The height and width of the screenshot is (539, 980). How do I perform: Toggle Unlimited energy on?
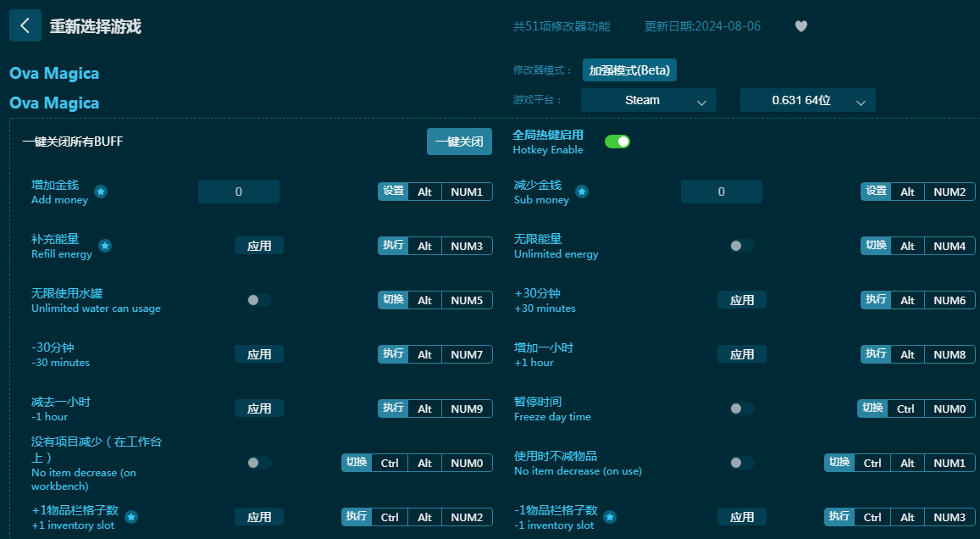tap(741, 246)
